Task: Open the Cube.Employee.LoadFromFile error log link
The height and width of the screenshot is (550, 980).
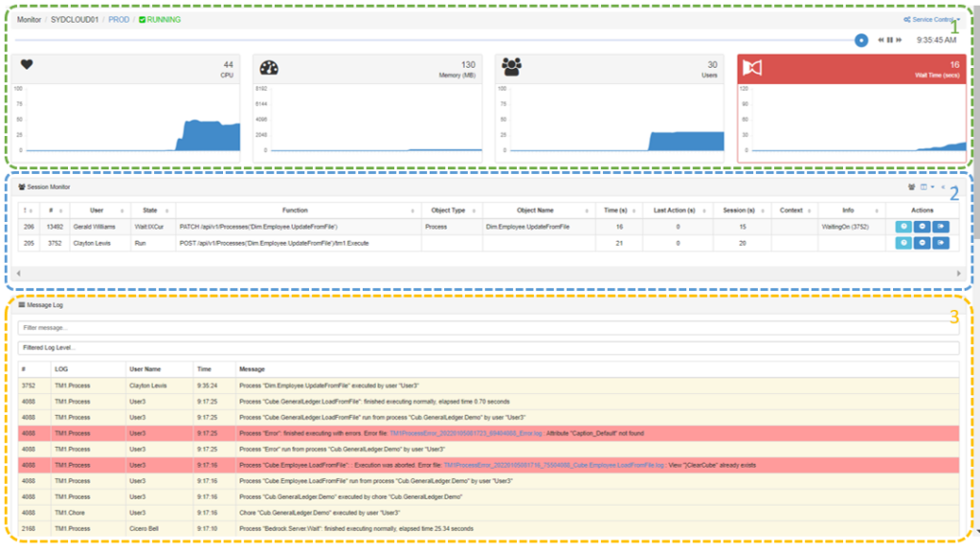Action: click(554, 465)
